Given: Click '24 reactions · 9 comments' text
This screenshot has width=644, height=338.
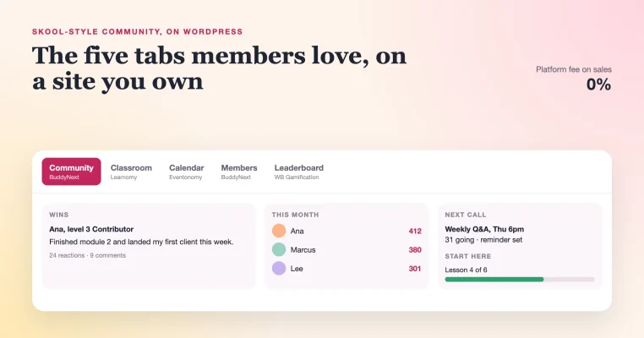Looking at the screenshot, I should [x=88, y=255].
